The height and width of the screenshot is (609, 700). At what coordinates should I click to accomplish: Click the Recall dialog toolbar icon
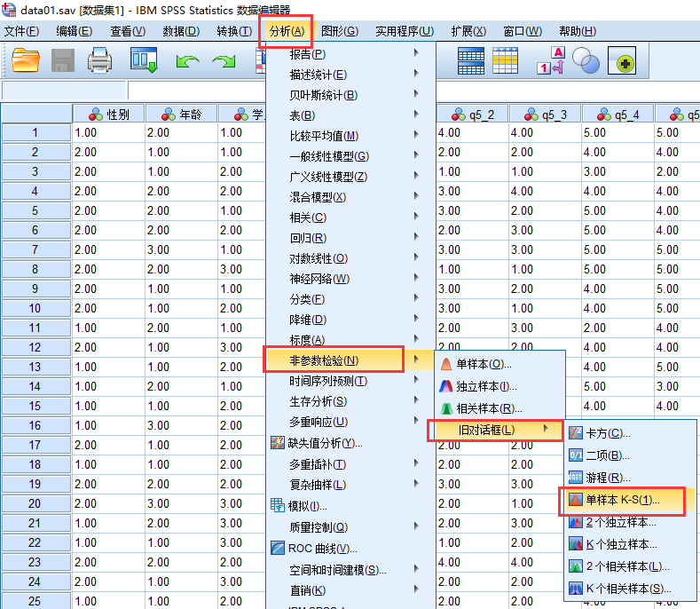[144, 59]
